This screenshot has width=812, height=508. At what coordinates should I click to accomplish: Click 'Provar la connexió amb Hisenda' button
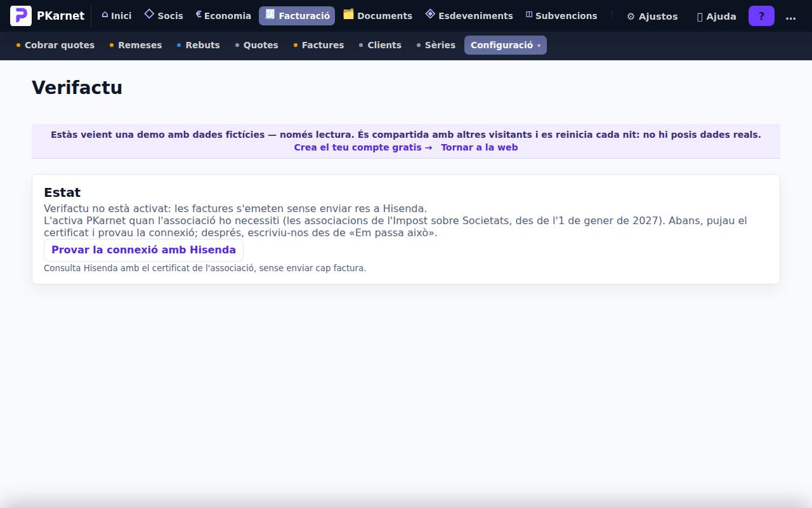pos(143,250)
